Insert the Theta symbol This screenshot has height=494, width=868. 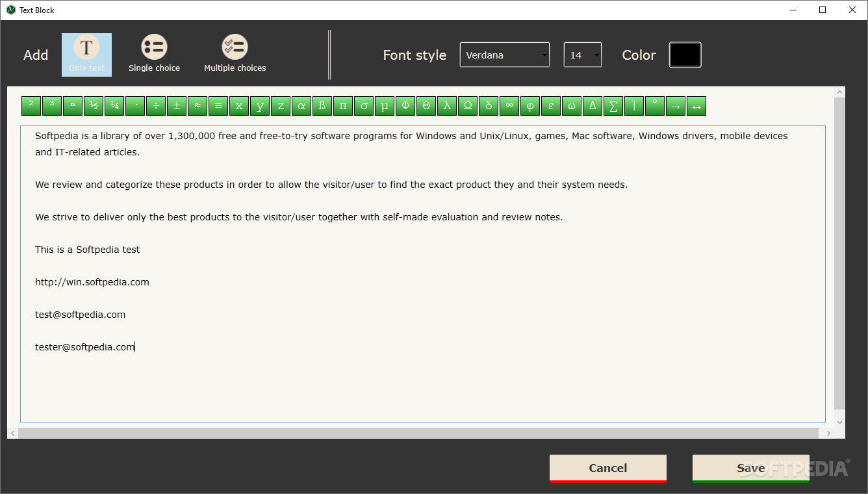pos(426,106)
